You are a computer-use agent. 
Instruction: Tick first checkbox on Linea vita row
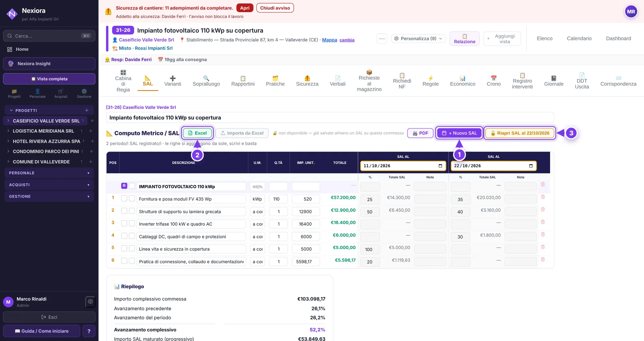pyautogui.click(x=124, y=248)
